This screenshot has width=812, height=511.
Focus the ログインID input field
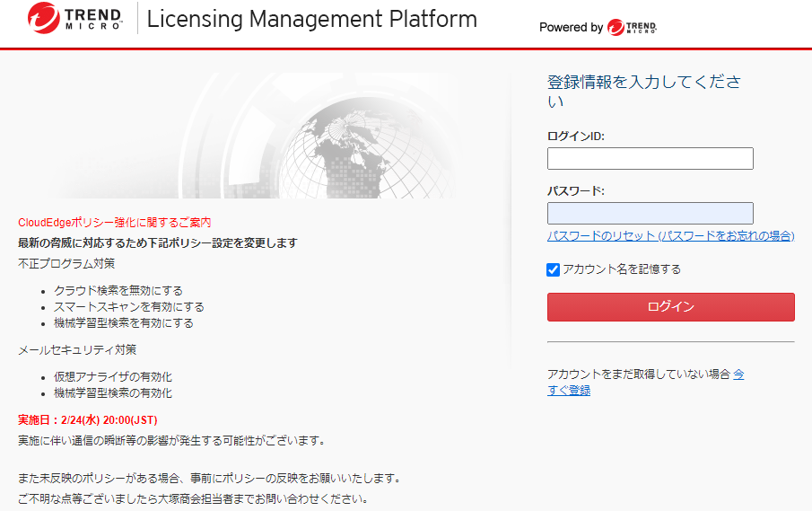[x=650, y=159]
